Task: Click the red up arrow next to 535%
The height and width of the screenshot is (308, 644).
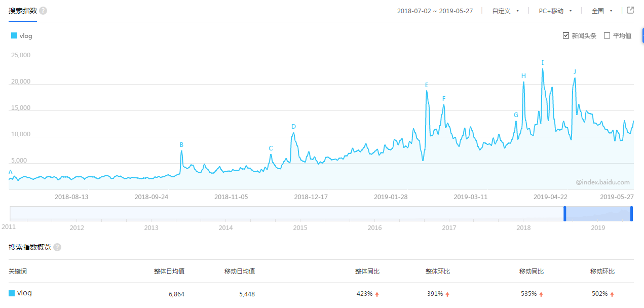Action: [541, 294]
